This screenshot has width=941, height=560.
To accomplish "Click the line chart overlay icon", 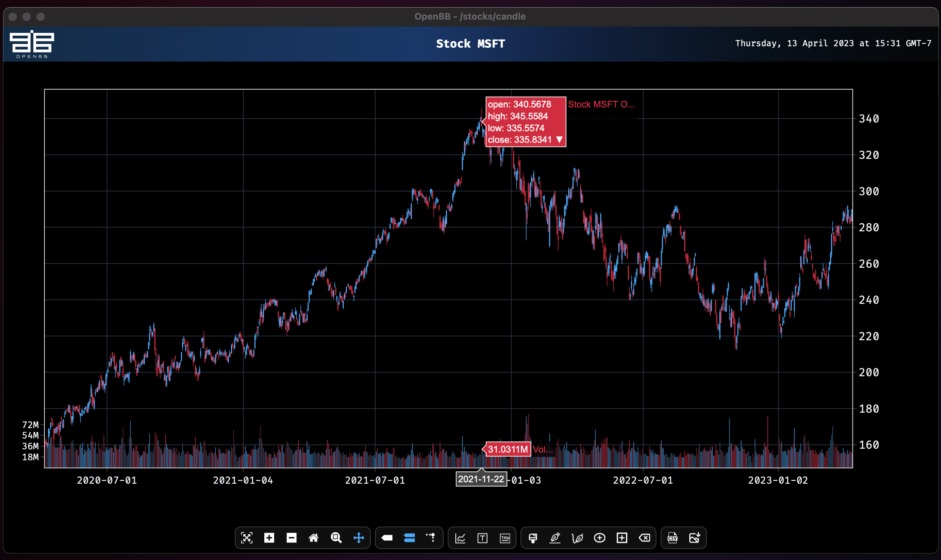I will [460, 538].
